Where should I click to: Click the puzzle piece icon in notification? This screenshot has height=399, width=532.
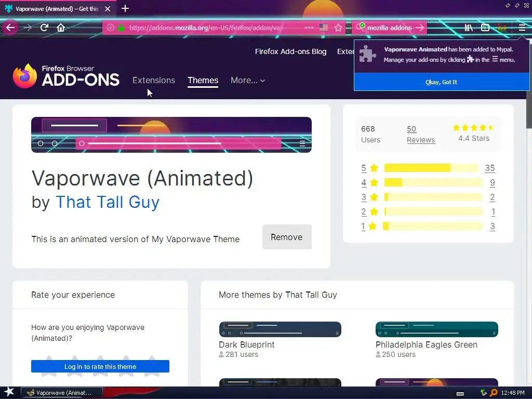tap(367, 54)
